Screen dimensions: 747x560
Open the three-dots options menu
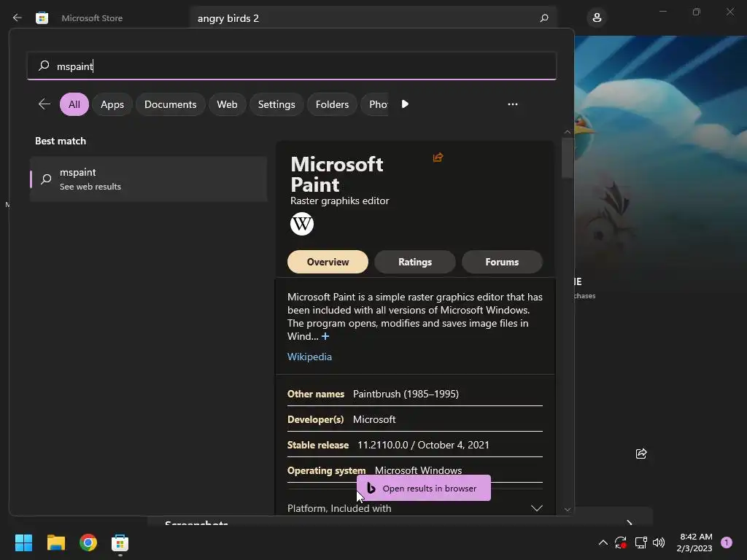pos(513,104)
